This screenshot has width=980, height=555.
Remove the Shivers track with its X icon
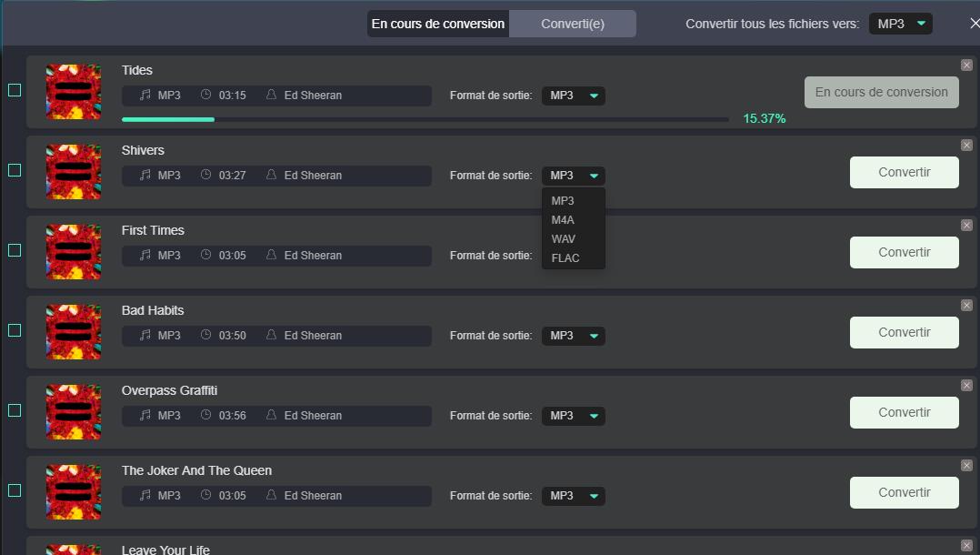point(966,145)
